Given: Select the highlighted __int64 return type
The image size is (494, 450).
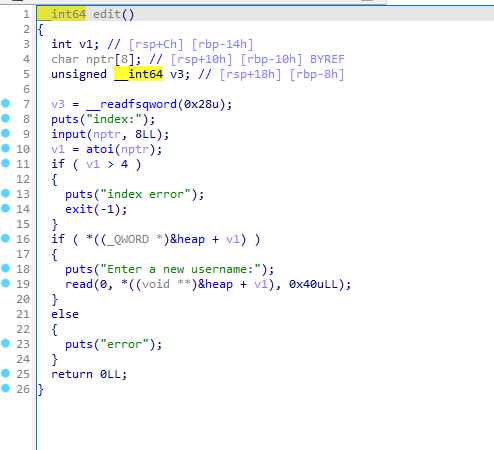Looking at the screenshot, I should [x=62, y=14].
